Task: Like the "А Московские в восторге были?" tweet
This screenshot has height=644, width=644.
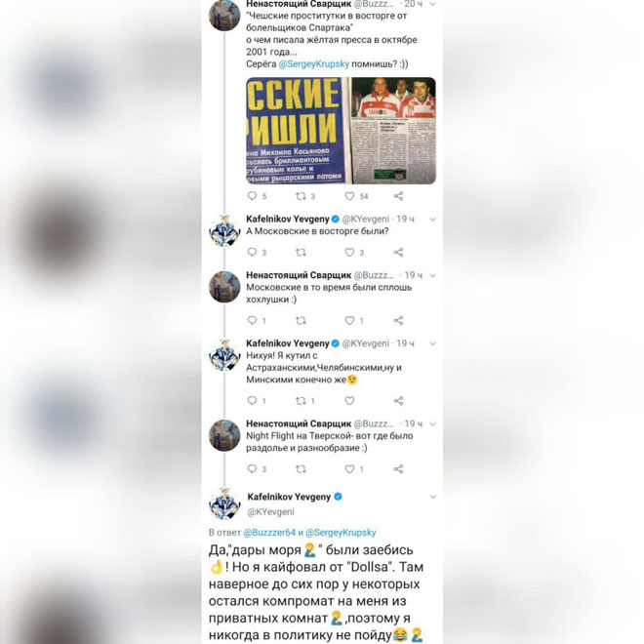Action: [x=349, y=252]
